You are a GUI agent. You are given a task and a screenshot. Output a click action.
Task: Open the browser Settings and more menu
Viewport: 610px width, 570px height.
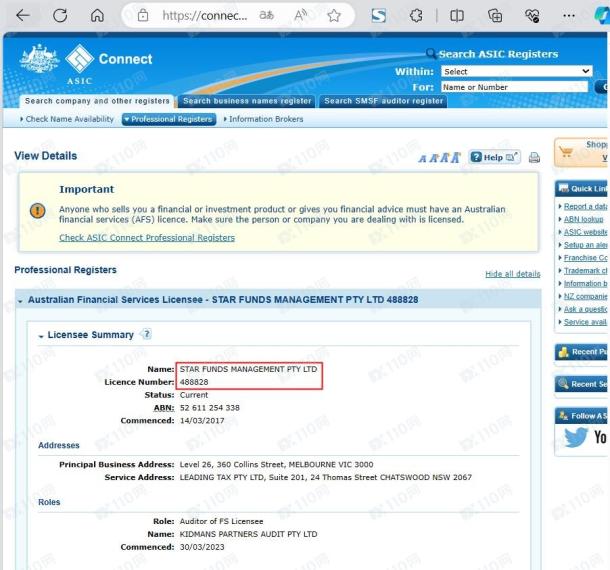pyautogui.click(x=569, y=16)
